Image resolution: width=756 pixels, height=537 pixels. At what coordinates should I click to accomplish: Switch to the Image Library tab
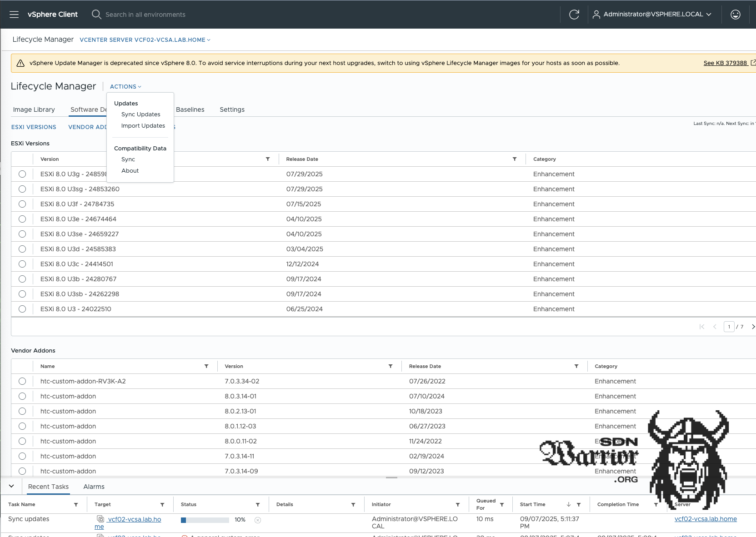pos(34,109)
